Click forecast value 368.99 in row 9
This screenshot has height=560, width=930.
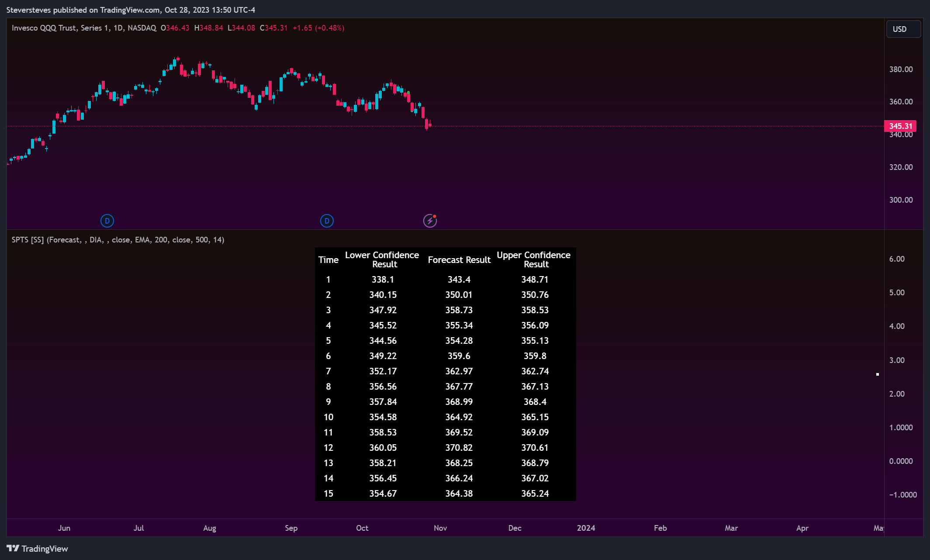(459, 402)
